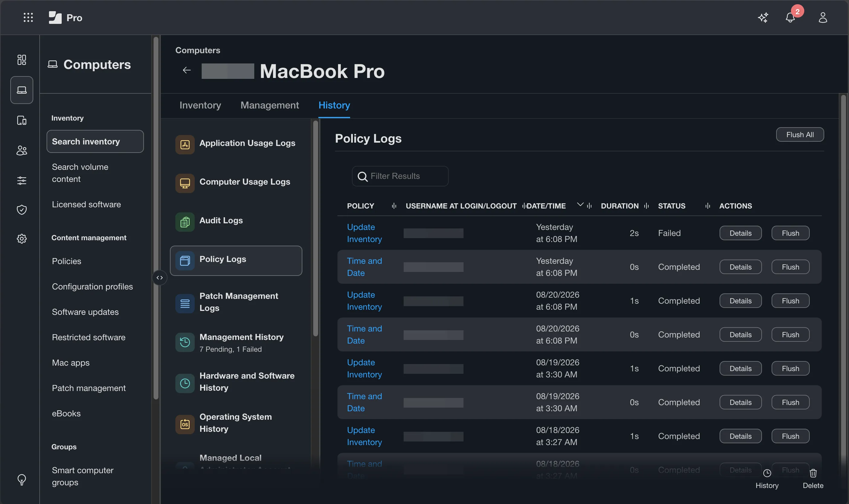Click the Delete trash icon
Image resolution: width=849 pixels, height=504 pixels.
click(x=813, y=473)
